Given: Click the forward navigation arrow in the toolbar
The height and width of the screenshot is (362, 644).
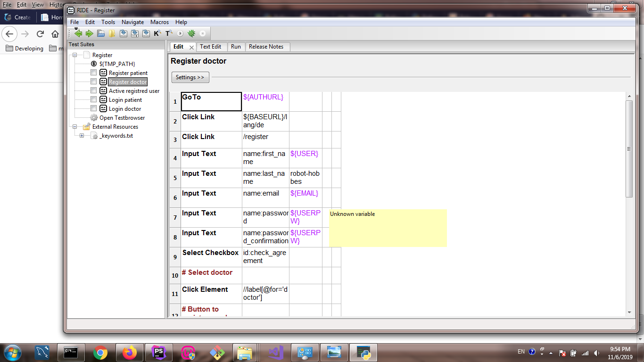Looking at the screenshot, I should pyautogui.click(x=90, y=33).
